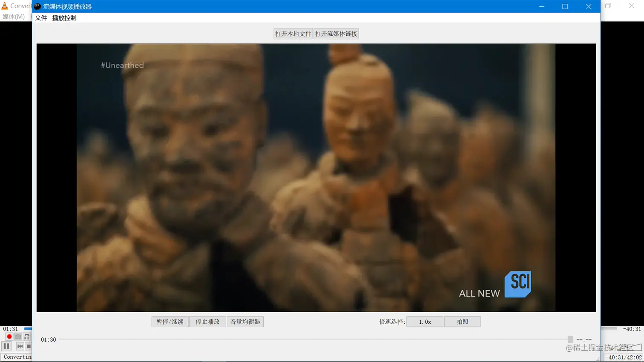Click the stop button in VLC

pos(29,346)
